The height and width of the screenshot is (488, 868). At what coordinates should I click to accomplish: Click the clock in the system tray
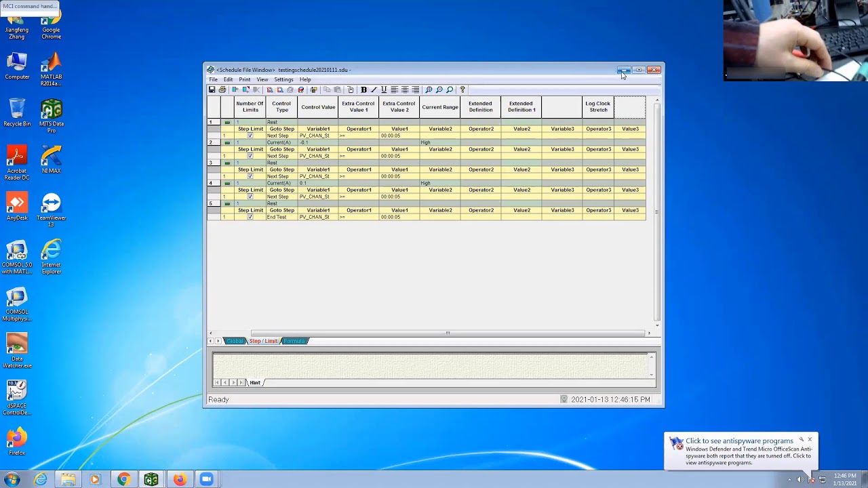tap(845, 479)
